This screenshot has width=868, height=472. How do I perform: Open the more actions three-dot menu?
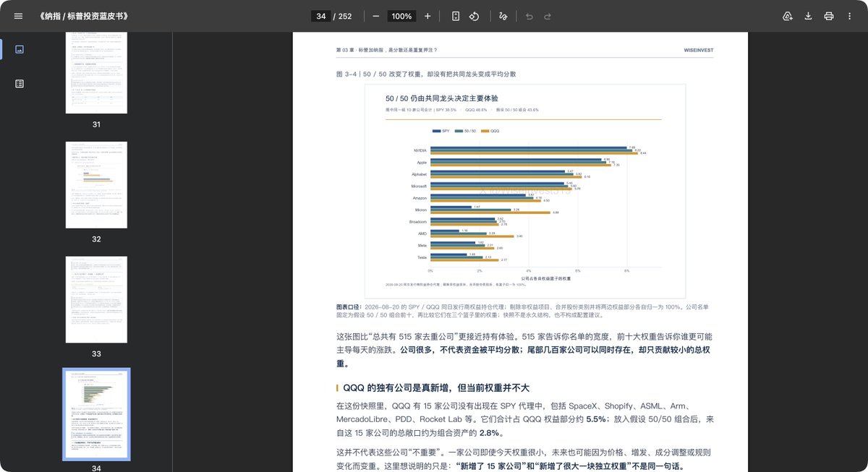(x=850, y=16)
